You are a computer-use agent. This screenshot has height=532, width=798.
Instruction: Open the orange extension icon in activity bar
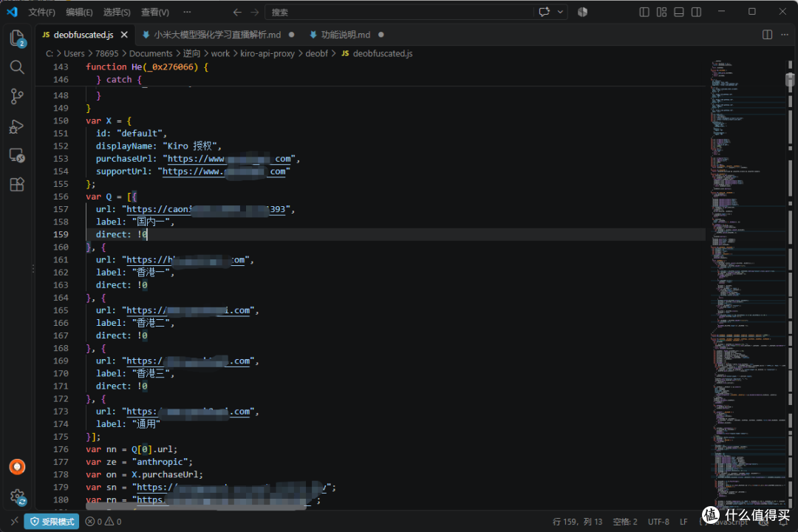tap(17, 466)
